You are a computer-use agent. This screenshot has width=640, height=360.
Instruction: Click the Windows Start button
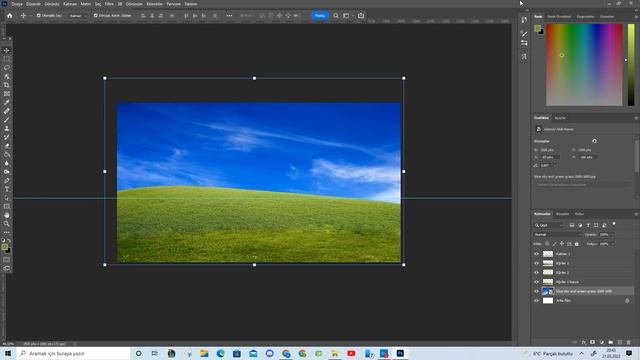click(8, 353)
